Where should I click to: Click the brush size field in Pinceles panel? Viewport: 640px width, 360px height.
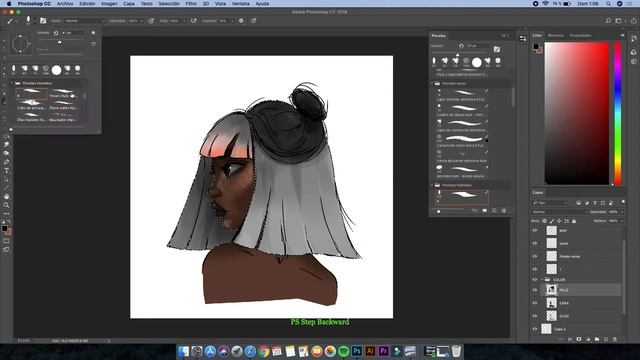click(x=478, y=46)
